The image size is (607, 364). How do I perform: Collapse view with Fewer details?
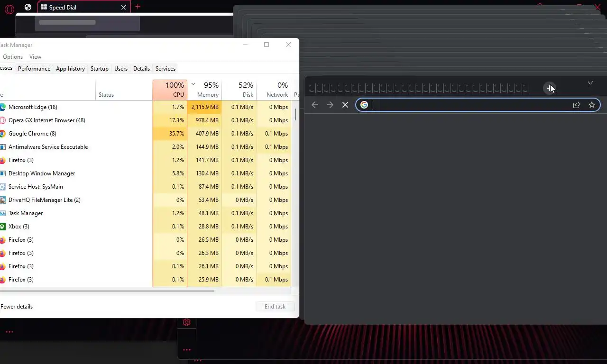(17, 307)
